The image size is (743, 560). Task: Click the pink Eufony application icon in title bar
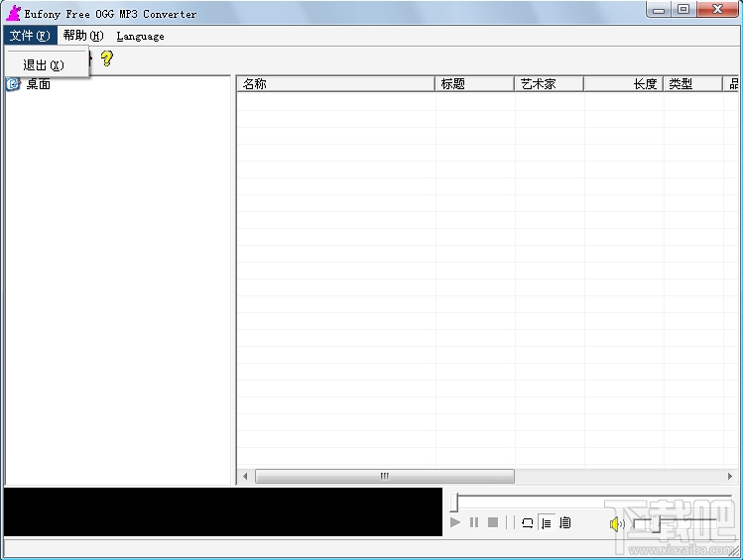pyautogui.click(x=13, y=13)
